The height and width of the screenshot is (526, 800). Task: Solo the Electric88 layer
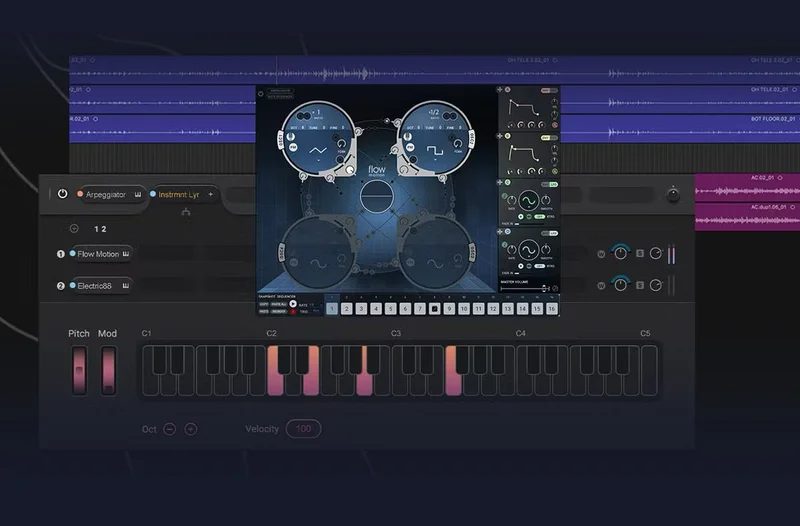pyautogui.click(x=640, y=285)
